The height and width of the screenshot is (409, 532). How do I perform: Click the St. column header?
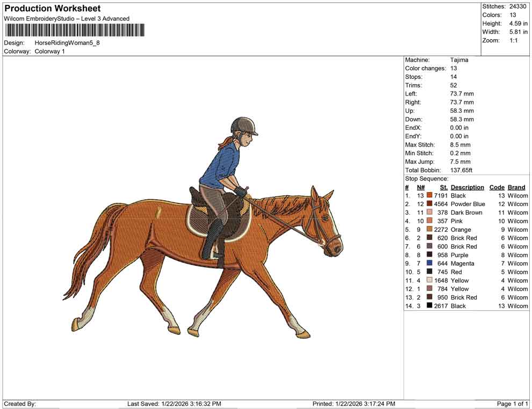[x=443, y=187]
